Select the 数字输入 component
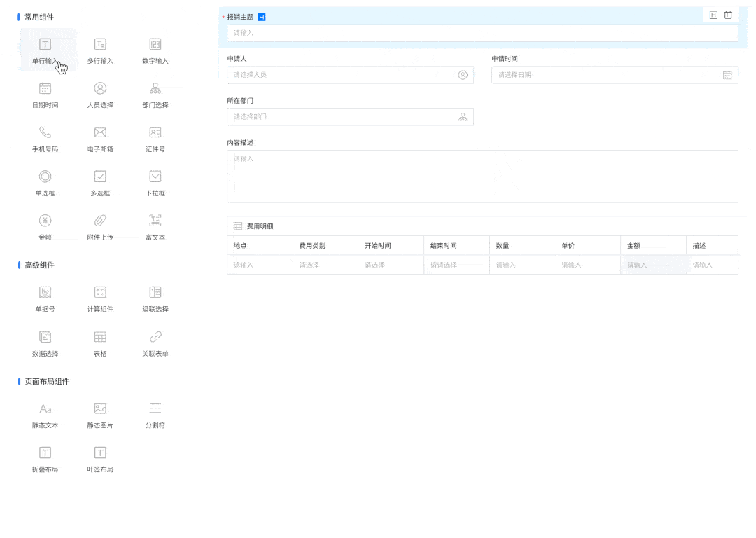Viewport: 756px width, 538px height. pyautogui.click(x=155, y=50)
